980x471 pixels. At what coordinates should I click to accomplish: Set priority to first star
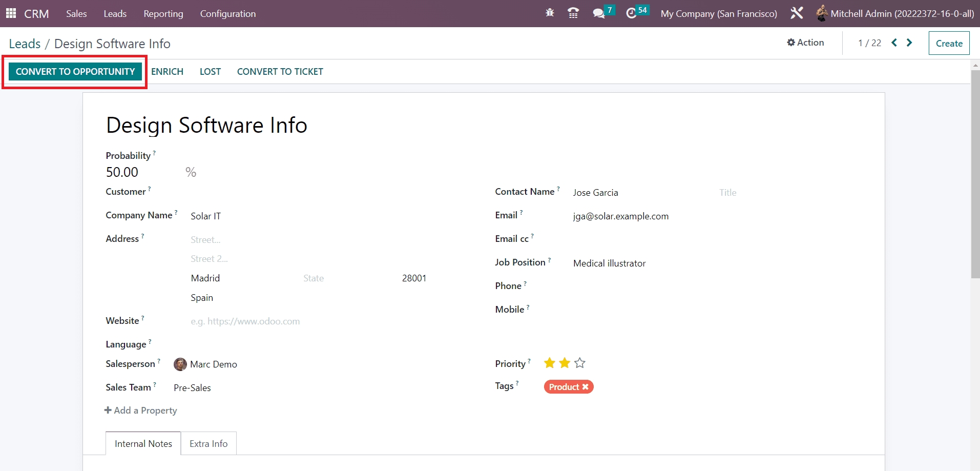tap(550, 363)
